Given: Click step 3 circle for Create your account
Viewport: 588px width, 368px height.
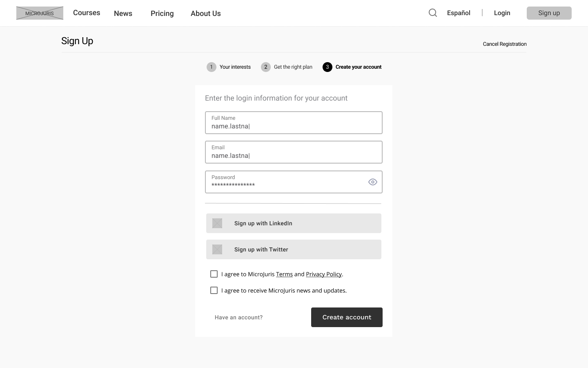Looking at the screenshot, I should click(327, 67).
